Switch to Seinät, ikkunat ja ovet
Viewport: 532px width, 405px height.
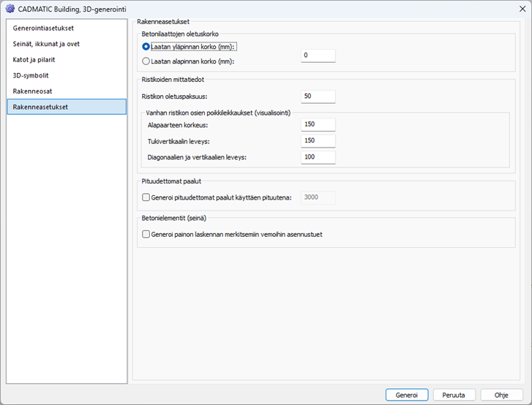tap(46, 44)
